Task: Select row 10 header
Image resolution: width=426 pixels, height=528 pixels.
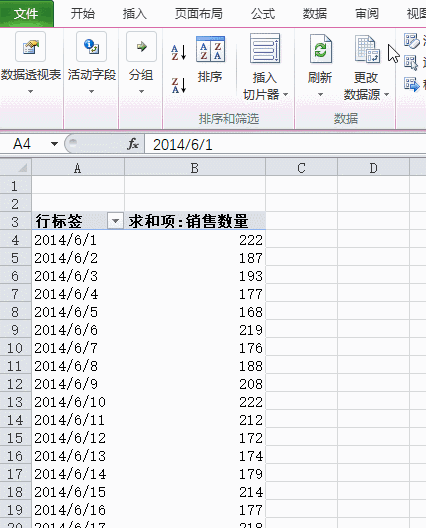Action: pyautogui.click(x=15, y=348)
